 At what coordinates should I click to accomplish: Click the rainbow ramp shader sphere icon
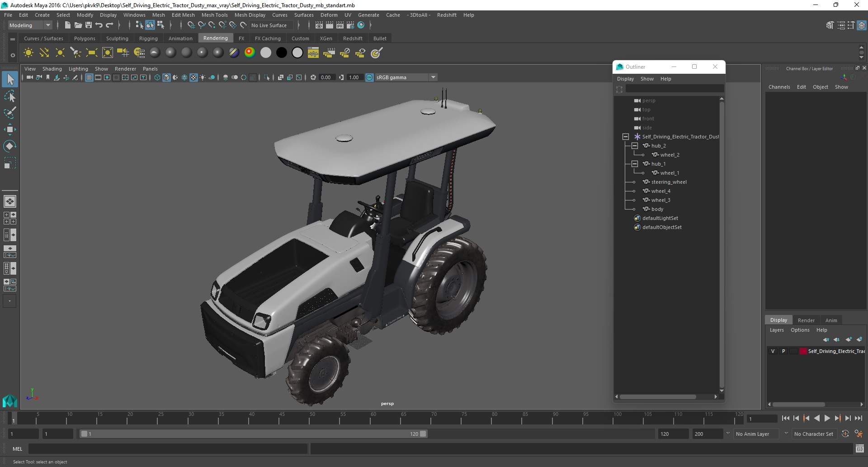(250, 53)
